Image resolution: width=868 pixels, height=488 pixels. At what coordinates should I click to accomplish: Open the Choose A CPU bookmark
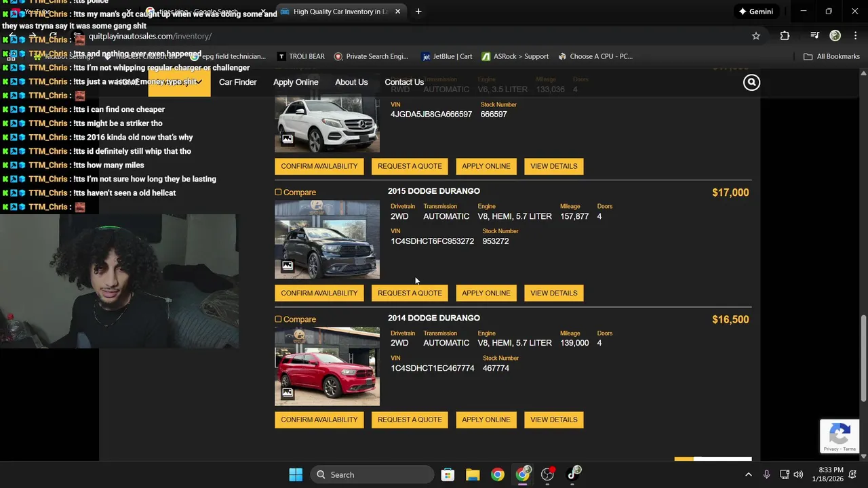[x=595, y=56]
